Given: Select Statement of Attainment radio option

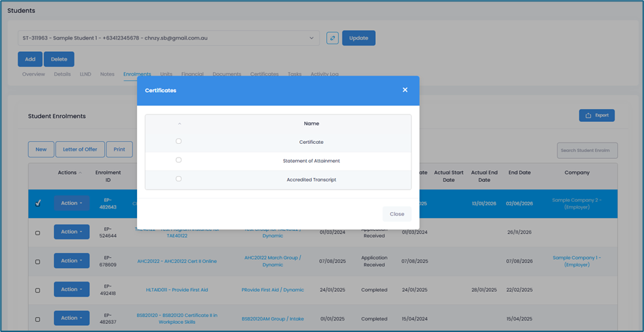Looking at the screenshot, I should [x=179, y=160].
